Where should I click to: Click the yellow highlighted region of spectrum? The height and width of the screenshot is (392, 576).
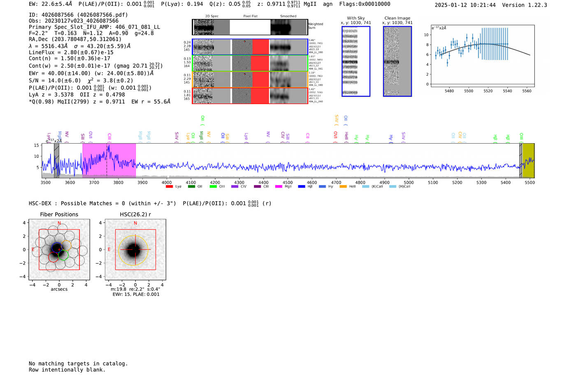[528, 160]
